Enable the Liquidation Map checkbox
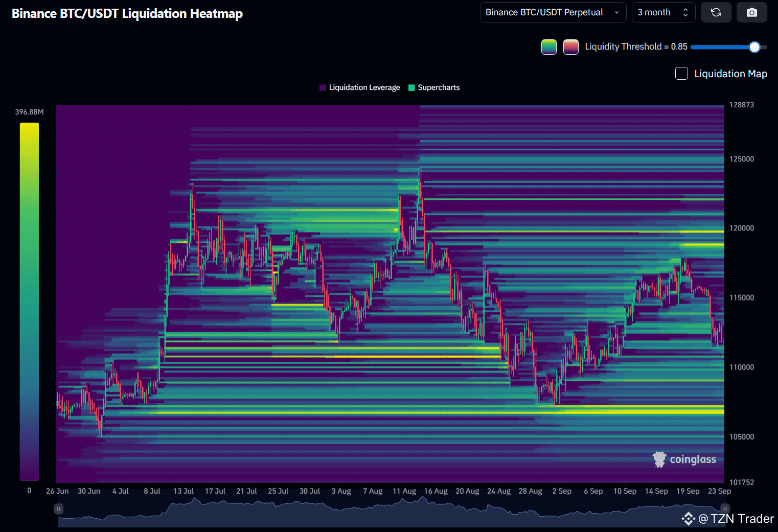The height and width of the screenshot is (532, 778). tap(681, 74)
